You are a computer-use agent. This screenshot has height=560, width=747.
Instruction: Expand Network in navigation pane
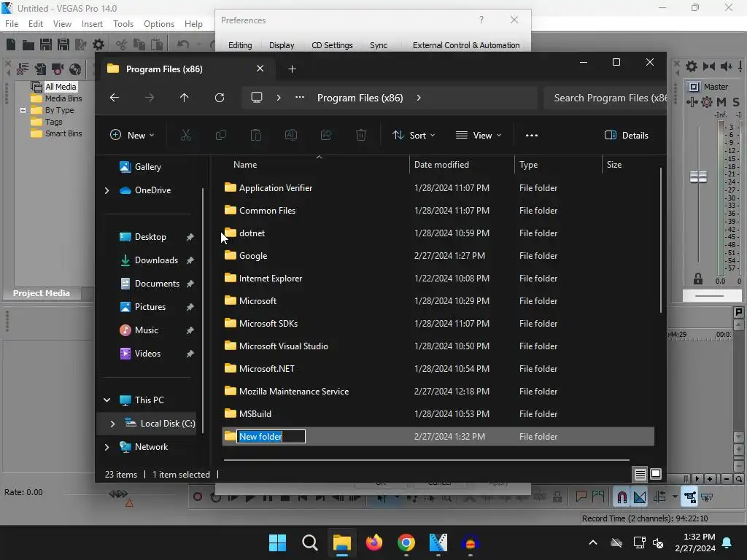(107, 447)
